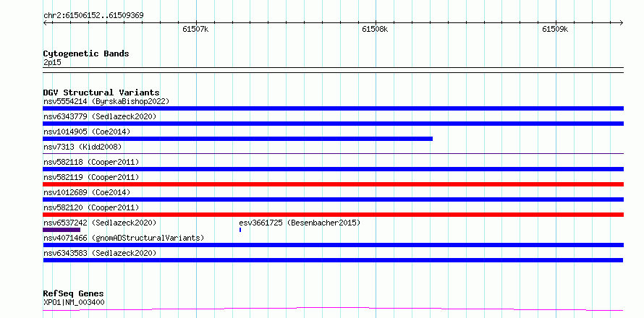Click the 61509k ruler position label
Image resolution: width=644 pixels, height=318 pixels.
[555, 29]
